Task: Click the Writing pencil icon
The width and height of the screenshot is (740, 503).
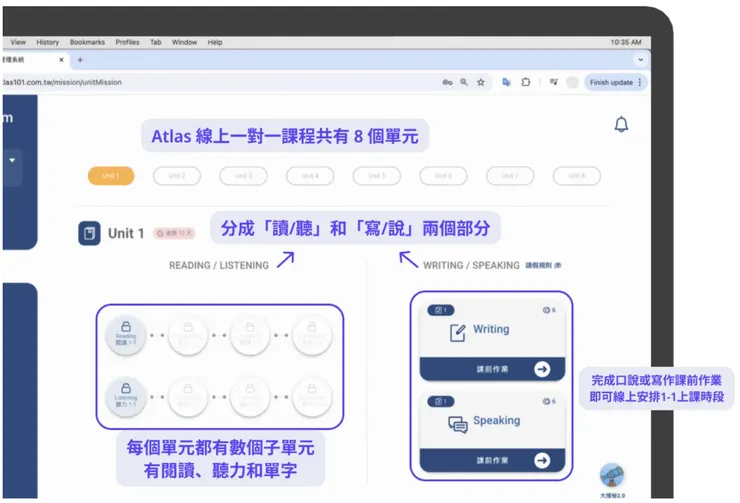Action: (457, 333)
